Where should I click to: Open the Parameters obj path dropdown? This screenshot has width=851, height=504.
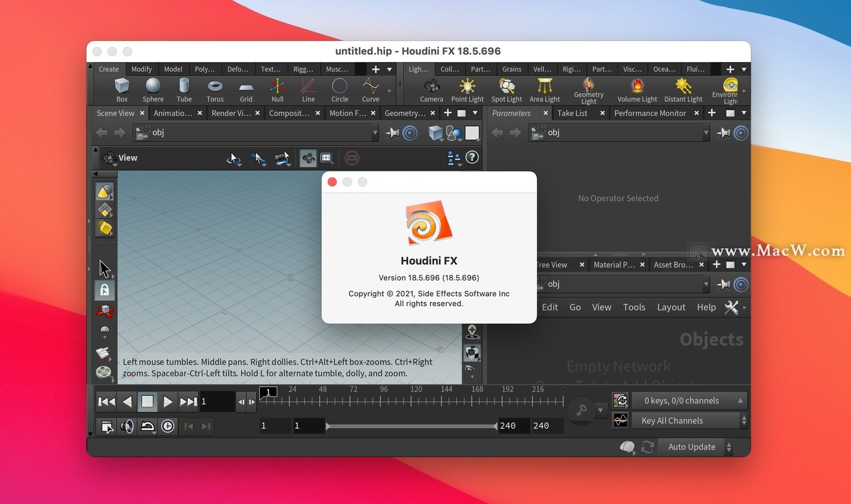point(706,133)
